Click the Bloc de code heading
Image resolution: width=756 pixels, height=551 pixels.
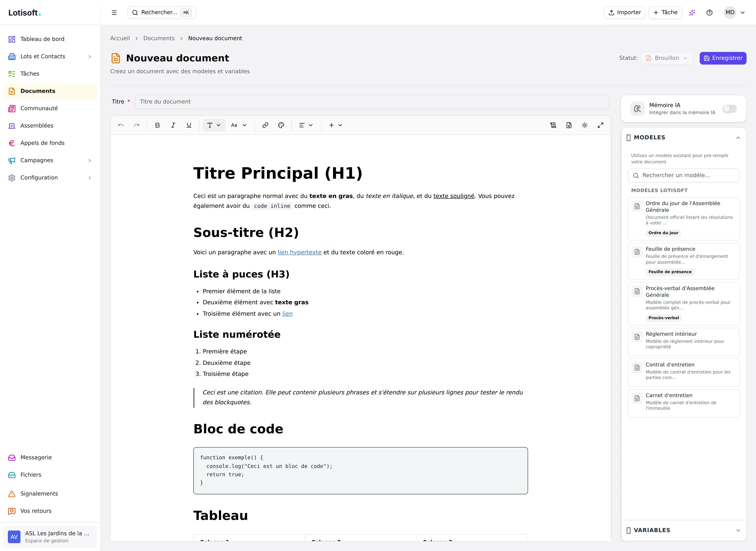point(238,429)
